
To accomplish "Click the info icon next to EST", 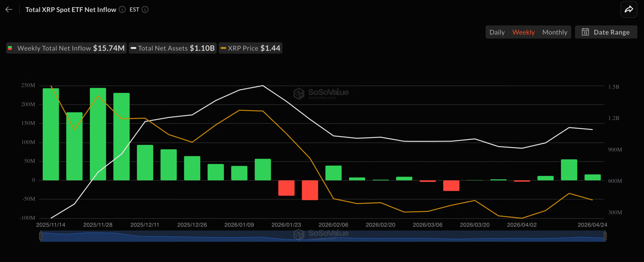I will coord(145,9).
